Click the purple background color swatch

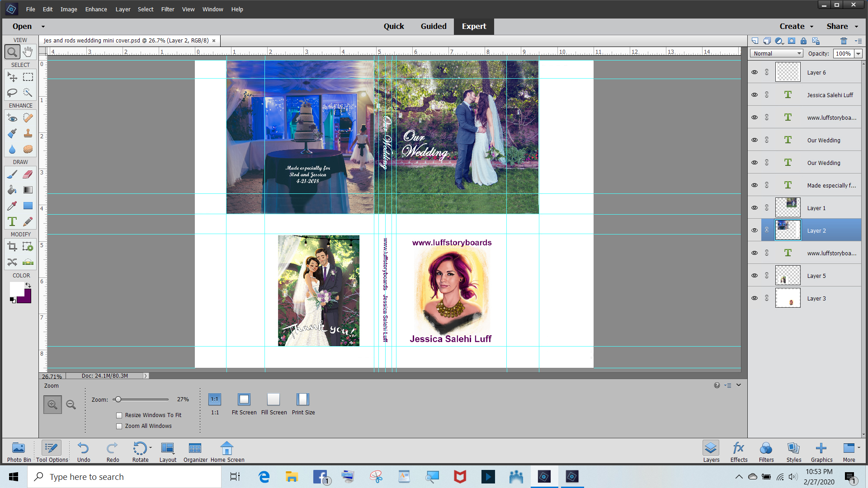tap(26, 297)
